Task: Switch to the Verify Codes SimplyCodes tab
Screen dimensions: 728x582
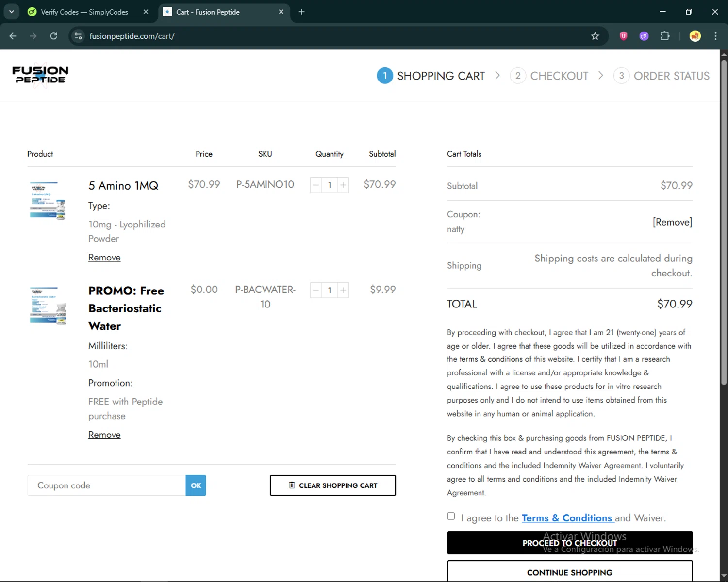Action: tap(84, 12)
